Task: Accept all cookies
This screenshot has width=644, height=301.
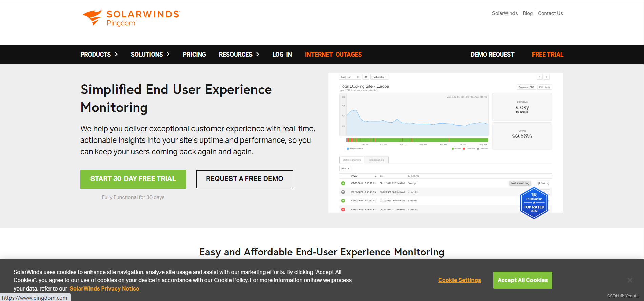Action: tap(522, 280)
